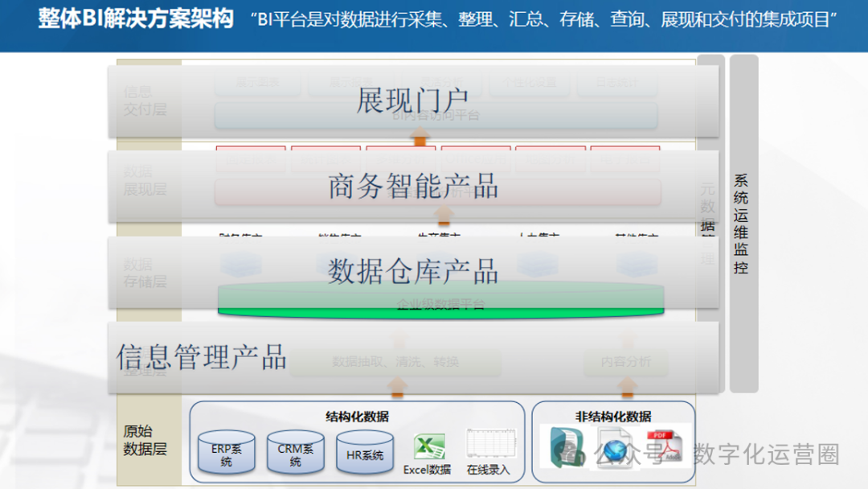Click the faded 数据抽取、清洗、转换 box

click(x=395, y=362)
